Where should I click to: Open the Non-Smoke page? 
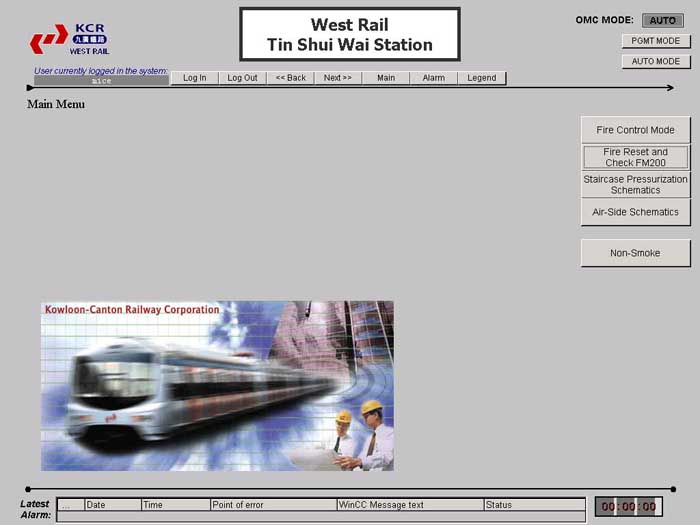coord(635,253)
